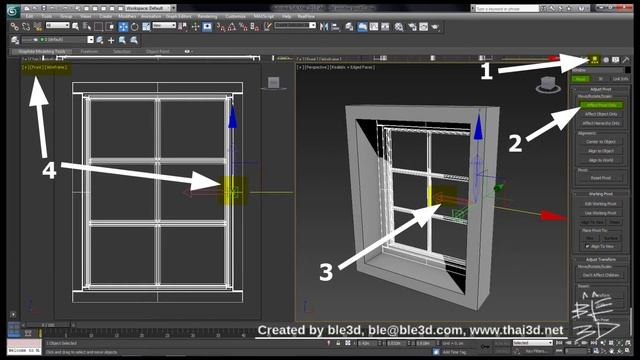This screenshot has width=640, height=360.
Task: Open the Edit menu
Action: click(29, 16)
